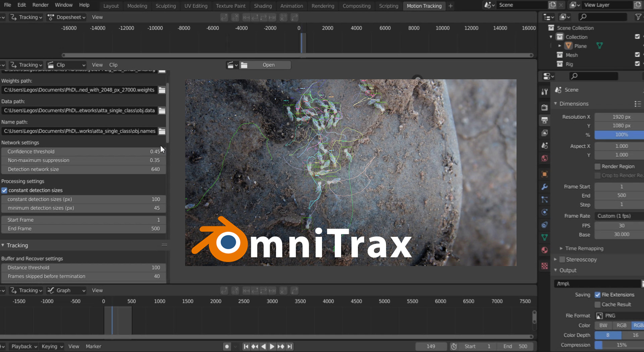644x352 pixels.
Task: Open the Frame Rate dropdown
Action: point(619,216)
